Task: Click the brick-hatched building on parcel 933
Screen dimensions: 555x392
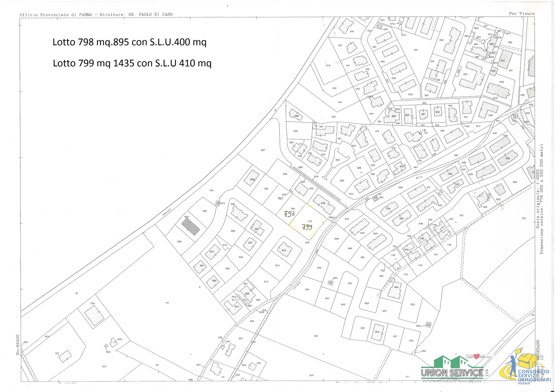Action: [191, 227]
